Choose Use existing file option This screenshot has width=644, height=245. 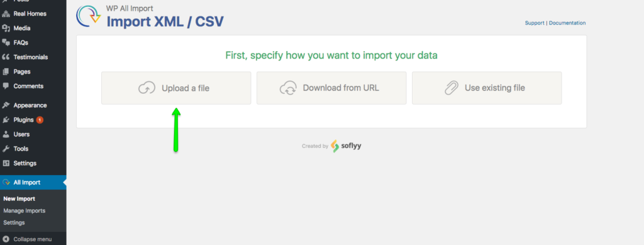click(487, 88)
